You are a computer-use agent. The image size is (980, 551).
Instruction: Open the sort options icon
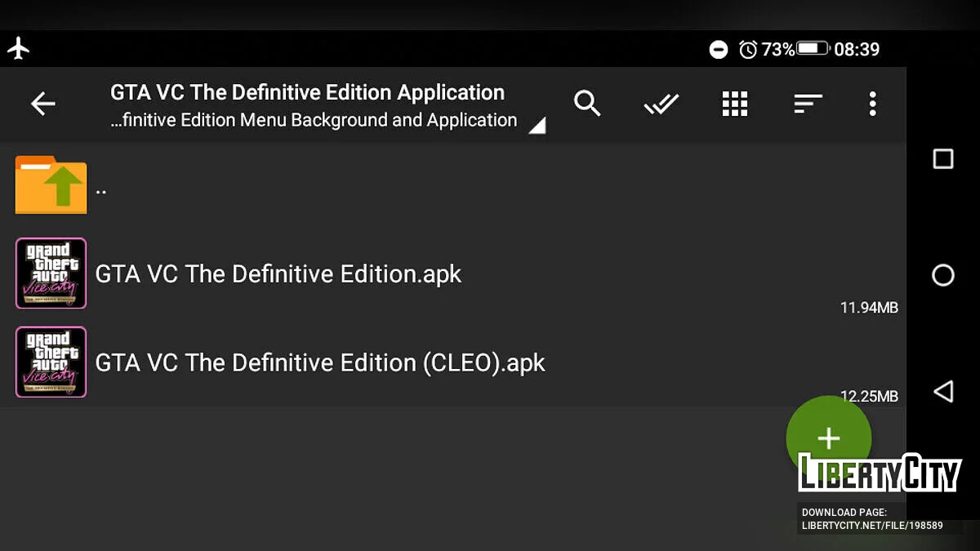808,104
